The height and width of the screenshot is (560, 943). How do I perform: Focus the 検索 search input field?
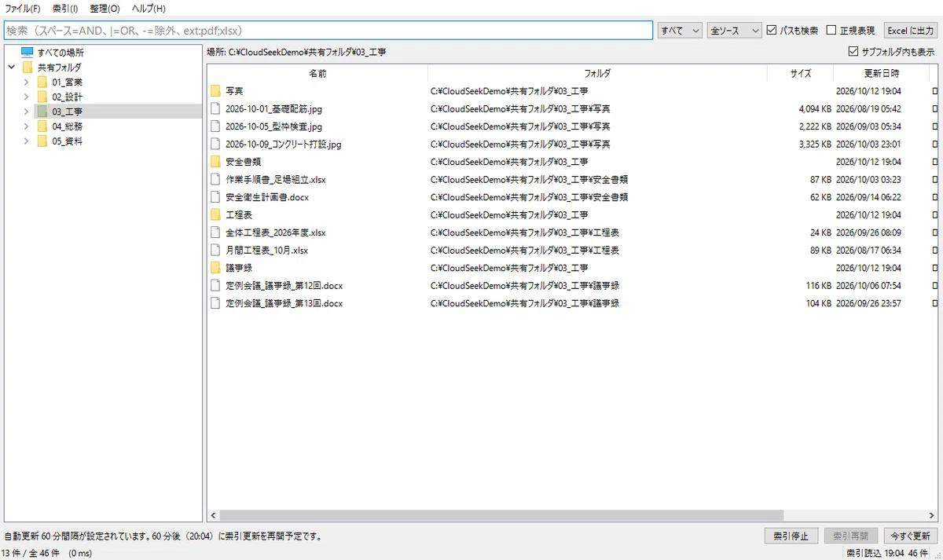click(328, 31)
